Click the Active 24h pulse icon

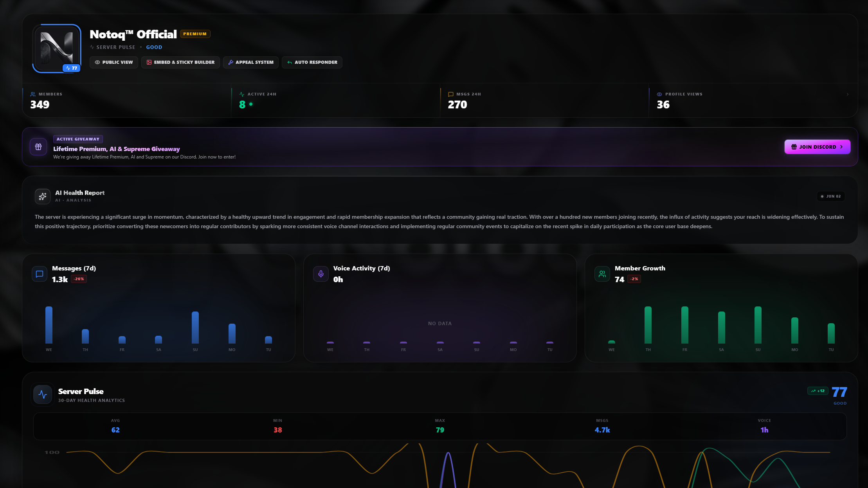pyautogui.click(x=242, y=94)
